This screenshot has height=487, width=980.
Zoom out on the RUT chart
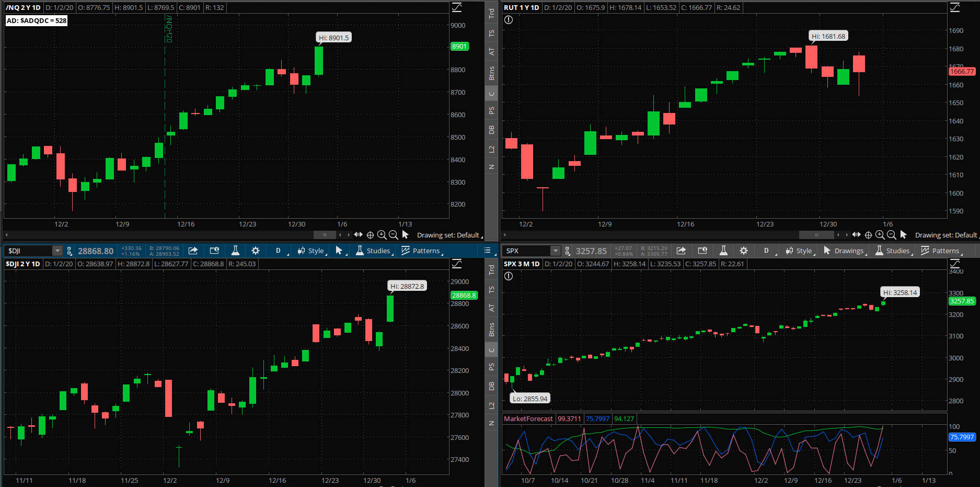[x=892, y=235]
